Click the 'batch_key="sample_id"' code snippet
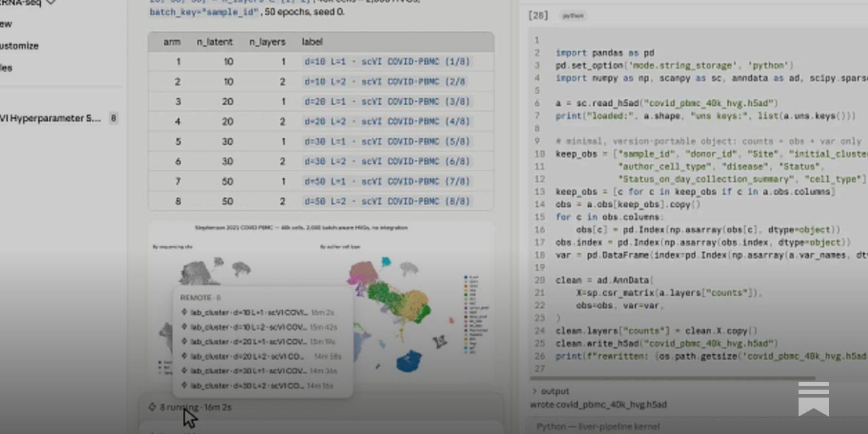868x434 pixels. (x=204, y=12)
